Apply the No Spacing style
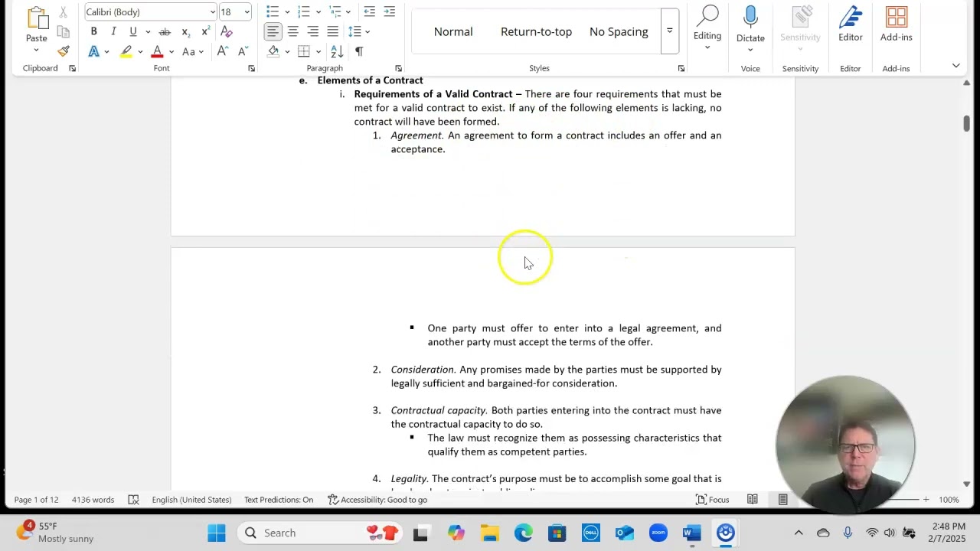The height and width of the screenshot is (551, 980). [619, 31]
